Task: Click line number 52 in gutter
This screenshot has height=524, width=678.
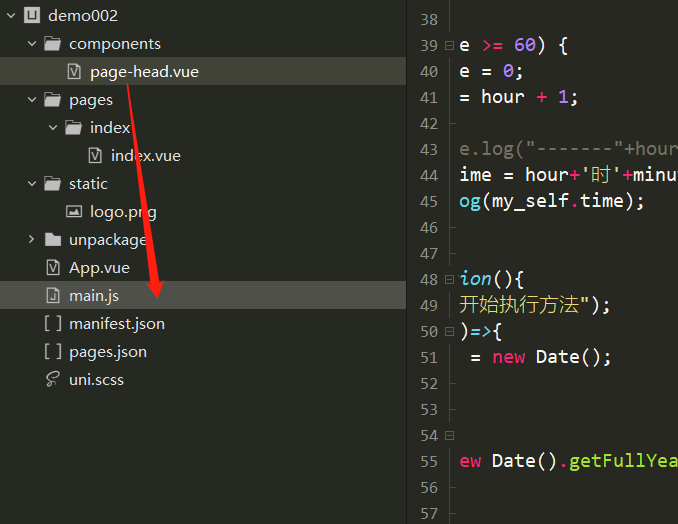Action: tap(429, 383)
